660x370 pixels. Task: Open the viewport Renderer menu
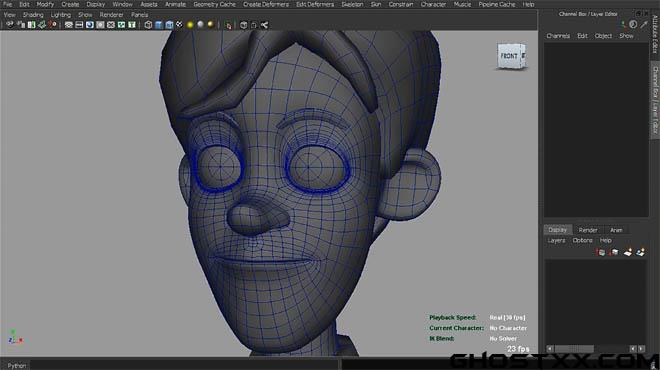111,15
